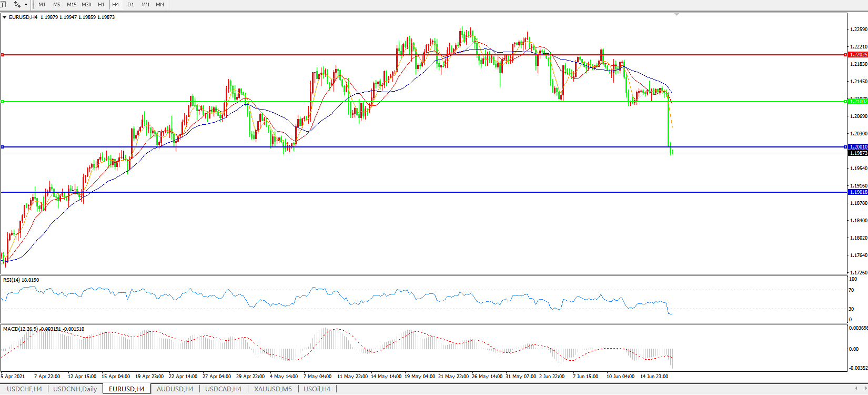The image size is (868, 395).
Task: Click the M30 timeframe button
Action: point(86,4)
